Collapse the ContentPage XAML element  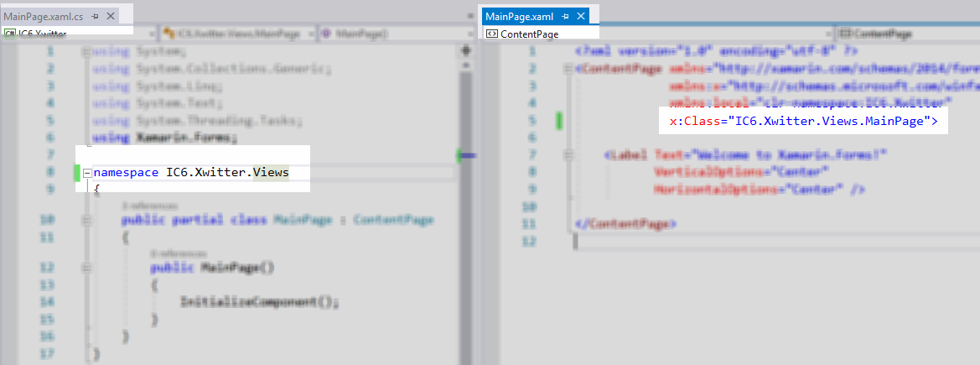coord(570,69)
